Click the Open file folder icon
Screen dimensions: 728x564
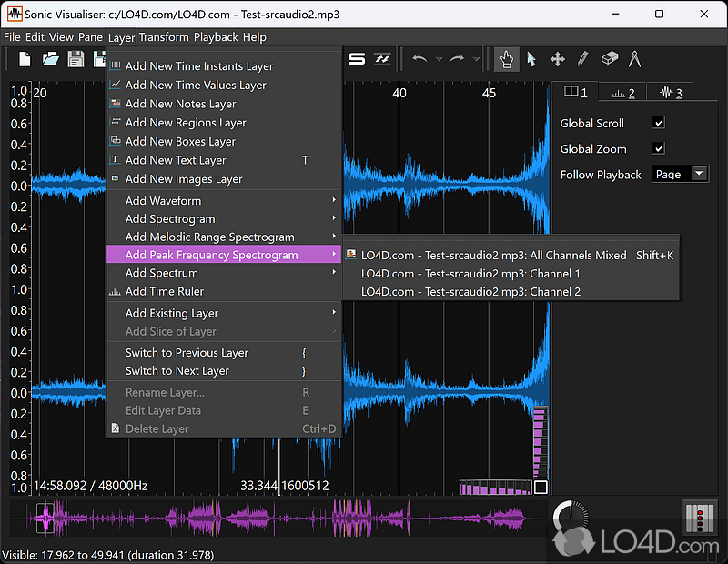pyautogui.click(x=51, y=59)
